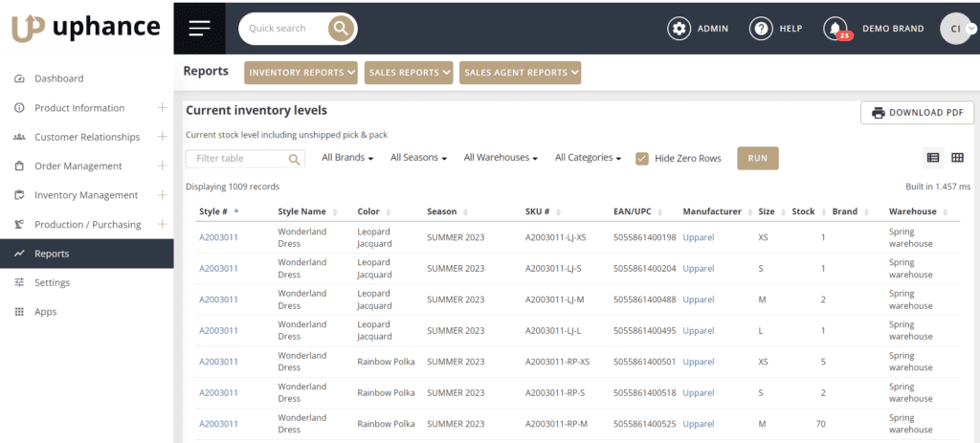Expand Product Information plus sign
This screenshot has width=980, height=443.
[162, 107]
